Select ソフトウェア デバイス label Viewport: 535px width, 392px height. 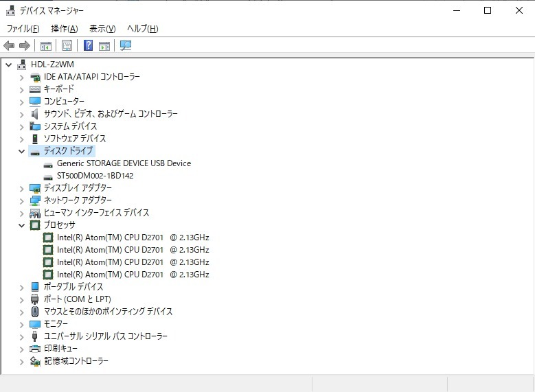(x=75, y=139)
